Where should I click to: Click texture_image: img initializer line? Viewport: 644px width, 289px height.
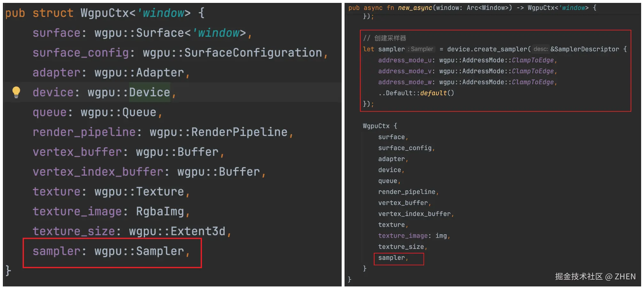coord(414,236)
